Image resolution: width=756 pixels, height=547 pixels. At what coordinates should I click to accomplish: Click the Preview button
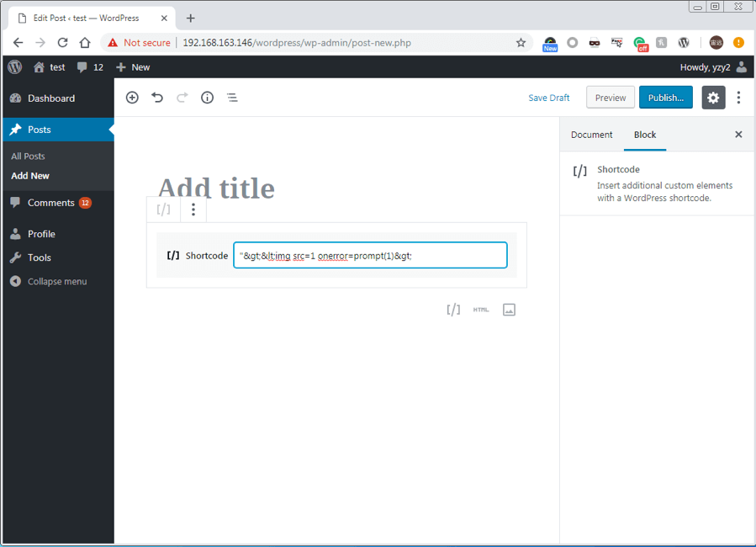tap(610, 98)
